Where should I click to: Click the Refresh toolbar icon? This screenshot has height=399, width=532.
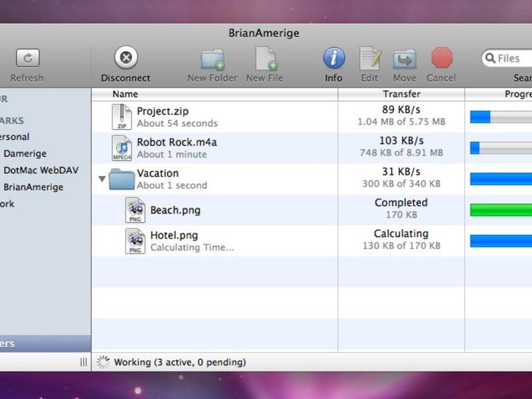28,58
